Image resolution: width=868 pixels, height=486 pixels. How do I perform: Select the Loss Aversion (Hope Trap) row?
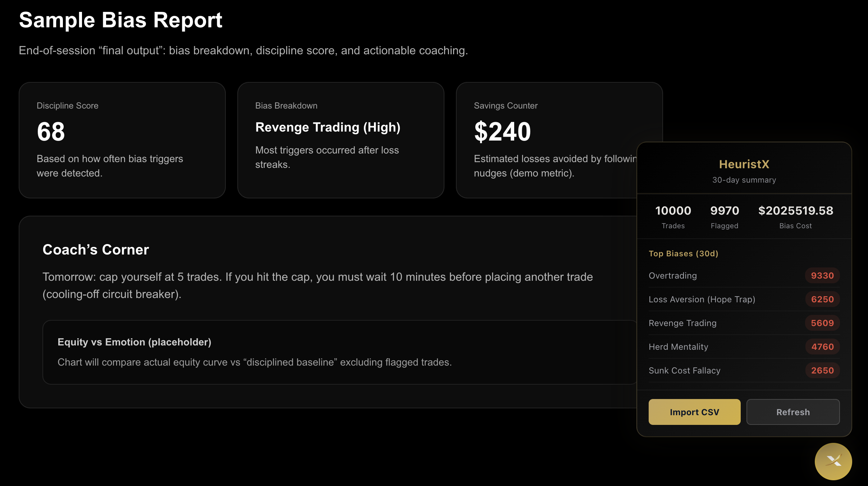coord(702,299)
